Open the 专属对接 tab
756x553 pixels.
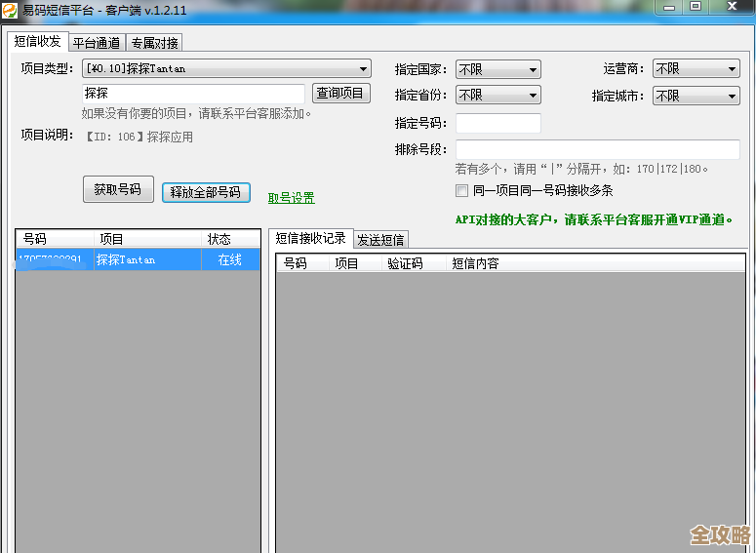click(155, 43)
